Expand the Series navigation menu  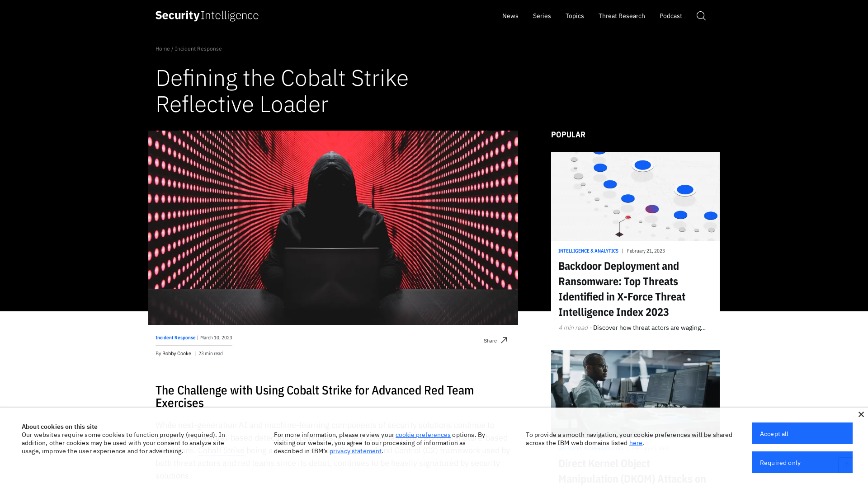(x=542, y=15)
